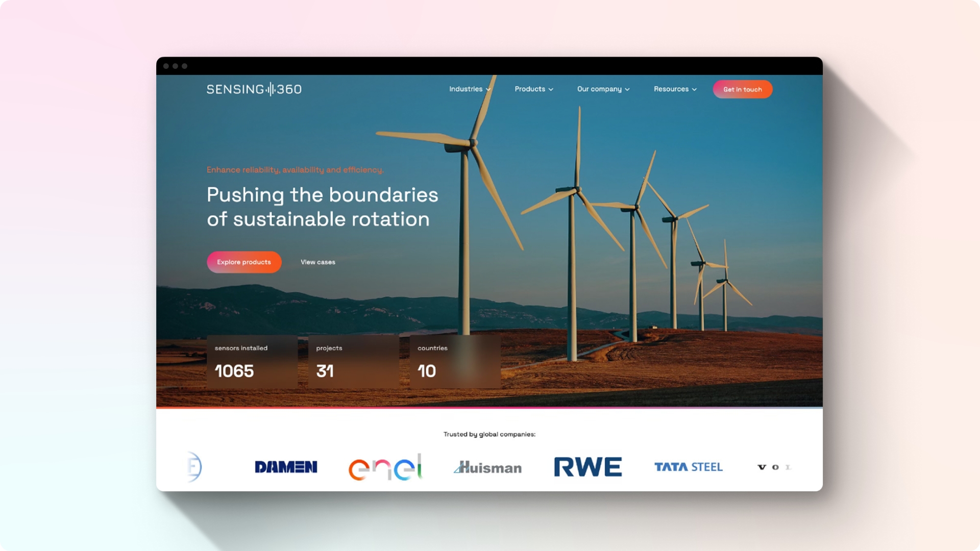Click the partially visible Volvo logo
The width and height of the screenshot is (980, 551).
(x=773, y=467)
